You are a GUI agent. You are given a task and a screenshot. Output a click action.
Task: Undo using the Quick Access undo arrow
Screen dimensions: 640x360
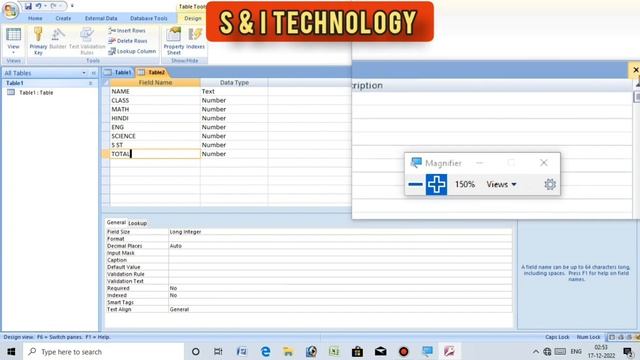(38, 6)
